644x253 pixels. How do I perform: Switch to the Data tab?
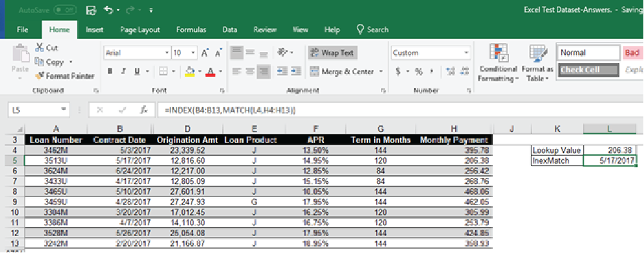tap(230, 30)
